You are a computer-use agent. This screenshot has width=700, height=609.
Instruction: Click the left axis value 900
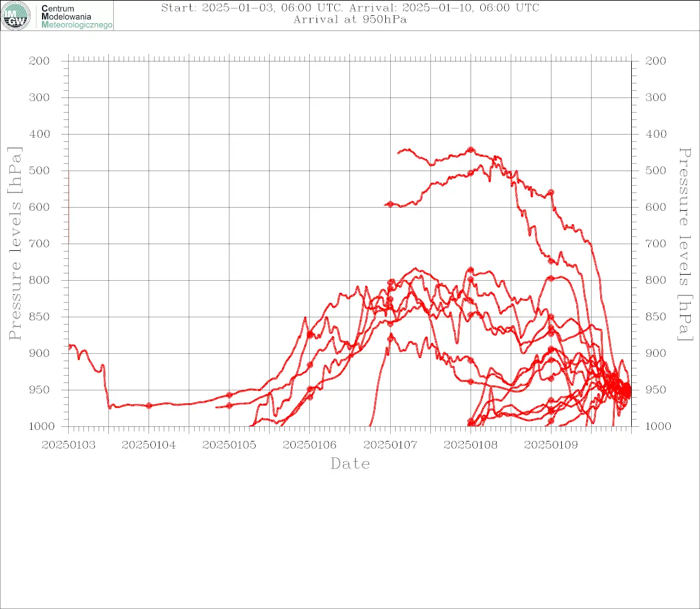tap(40, 353)
